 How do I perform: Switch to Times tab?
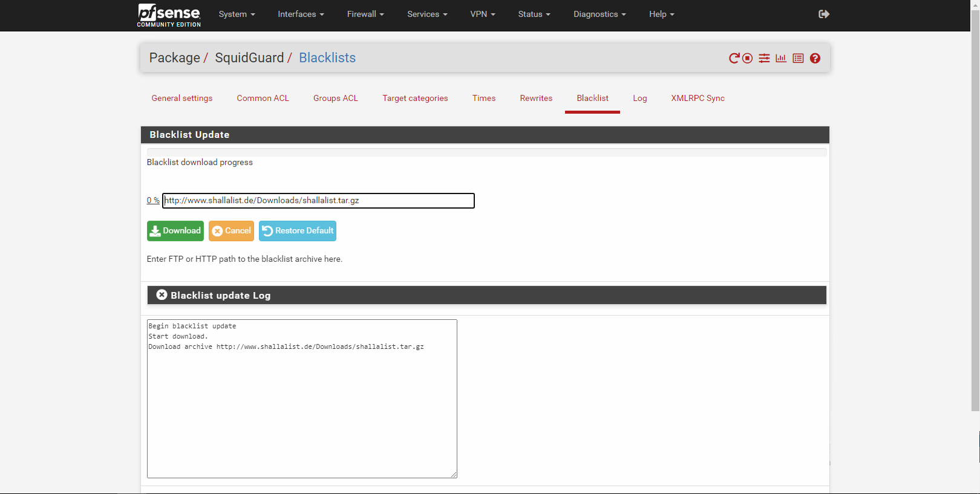click(484, 98)
